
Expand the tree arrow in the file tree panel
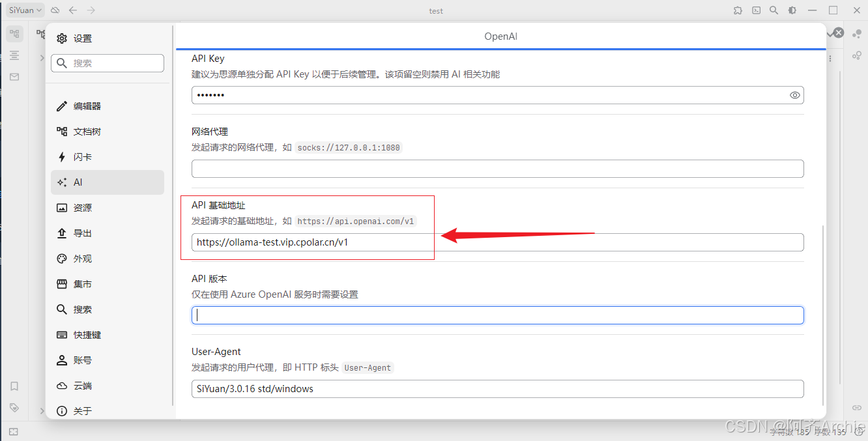coord(42,58)
